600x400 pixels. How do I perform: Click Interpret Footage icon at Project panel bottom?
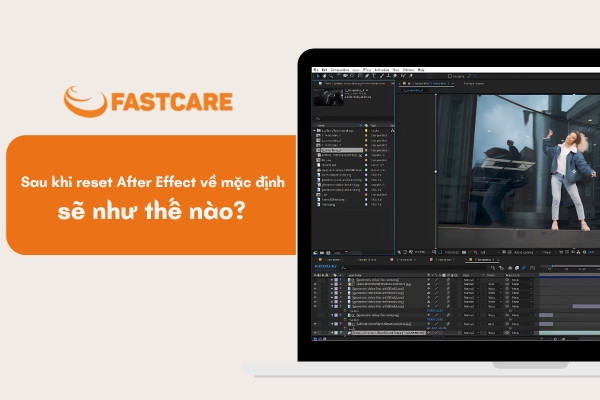pos(315,253)
